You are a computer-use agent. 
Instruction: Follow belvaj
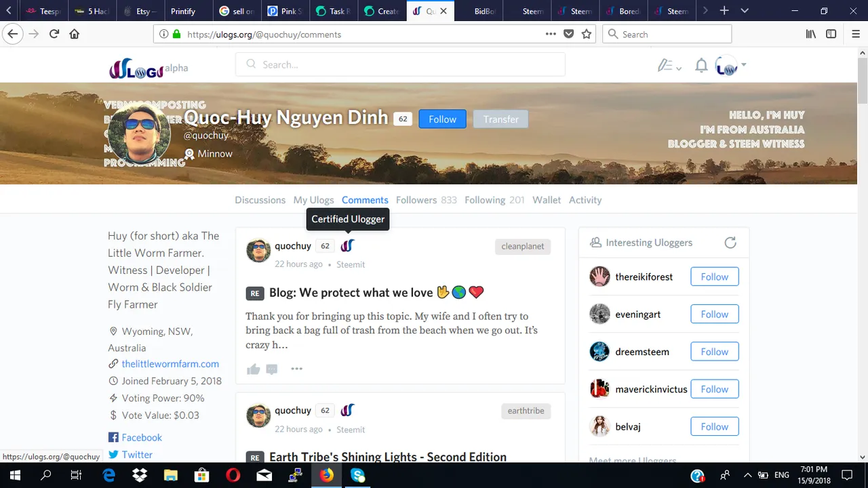715,426
